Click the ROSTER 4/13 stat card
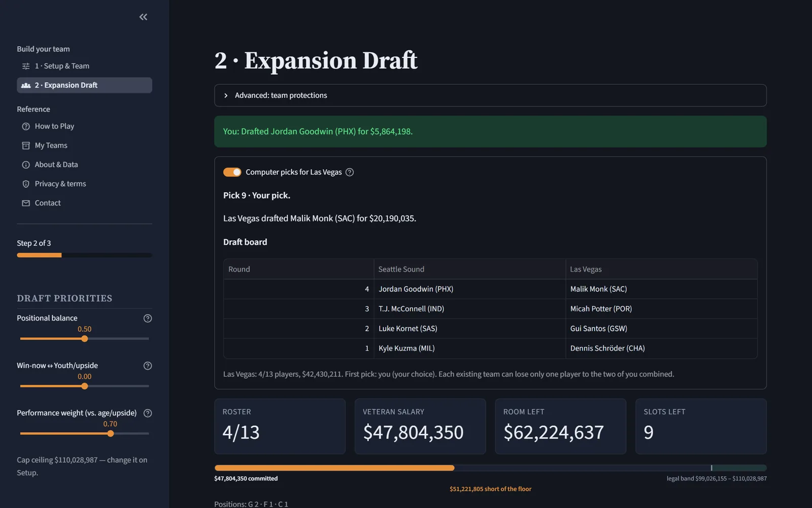Viewport: 812px width, 508px height. coord(280,426)
